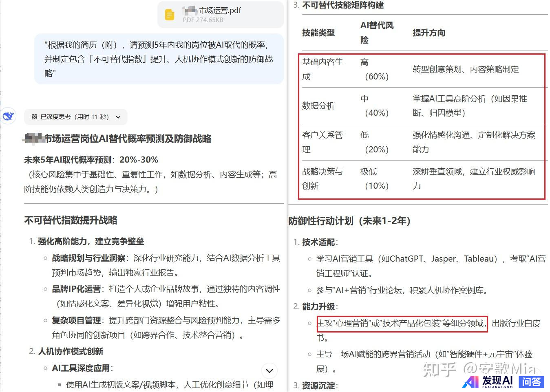Select table cell 战略决策与创新
This screenshot has width=550, height=392.
coord(322,178)
